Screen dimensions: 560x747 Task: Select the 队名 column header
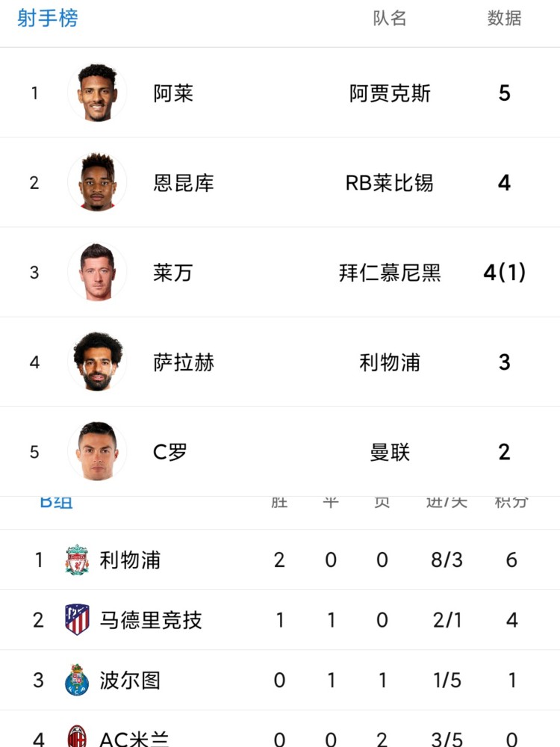[x=390, y=18]
